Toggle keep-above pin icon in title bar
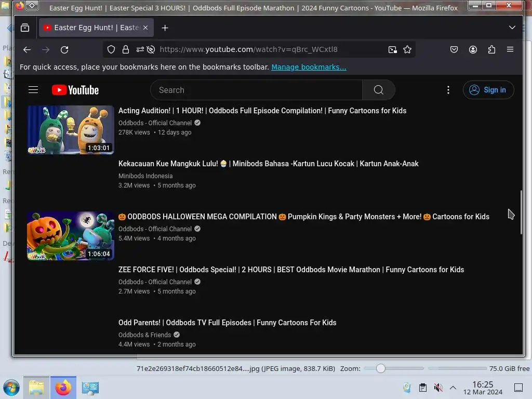Viewport: 532px width, 399px height. (32, 6)
